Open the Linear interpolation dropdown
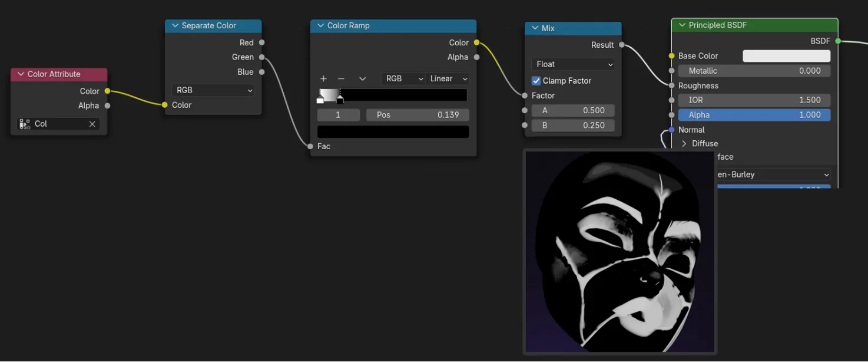868x362 pixels. tap(448, 78)
